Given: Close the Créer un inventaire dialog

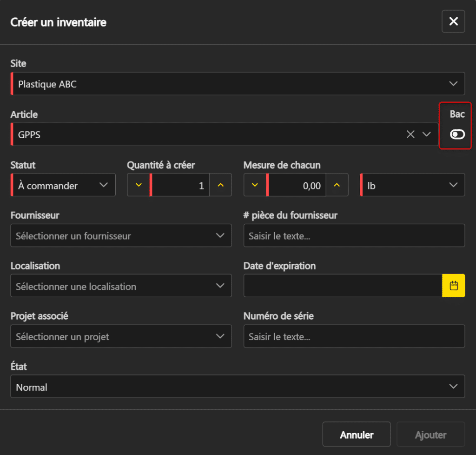Looking at the screenshot, I should coord(453,21).
